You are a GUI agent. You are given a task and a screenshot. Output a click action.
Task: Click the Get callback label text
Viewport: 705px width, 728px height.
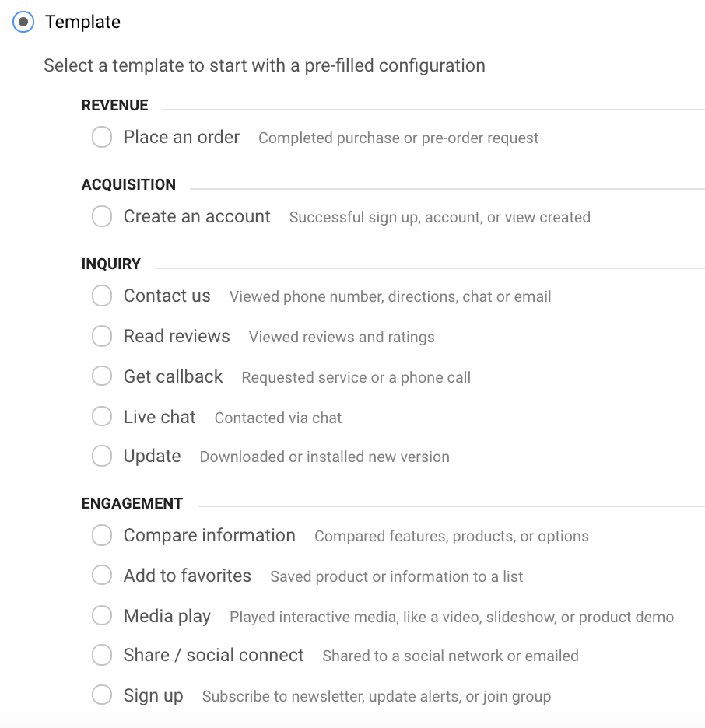point(173,376)
